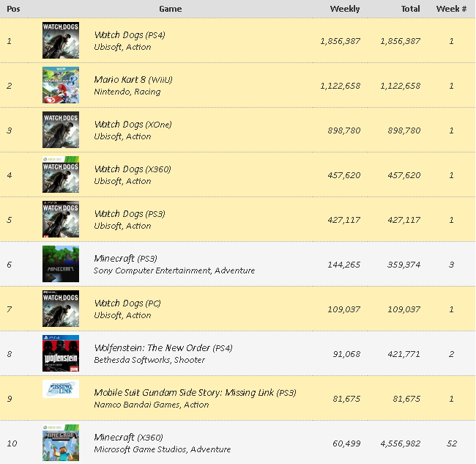Open the Watch Dogs (PC) title link

[127, 303]
